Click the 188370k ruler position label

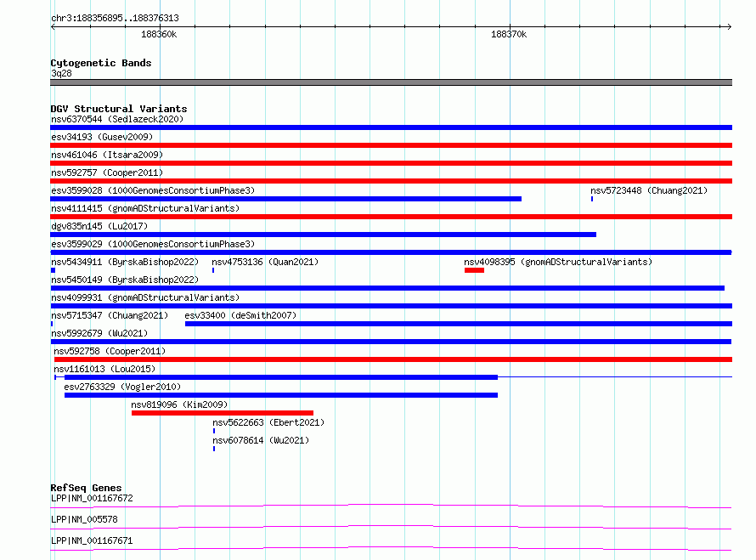click(509, 34)
